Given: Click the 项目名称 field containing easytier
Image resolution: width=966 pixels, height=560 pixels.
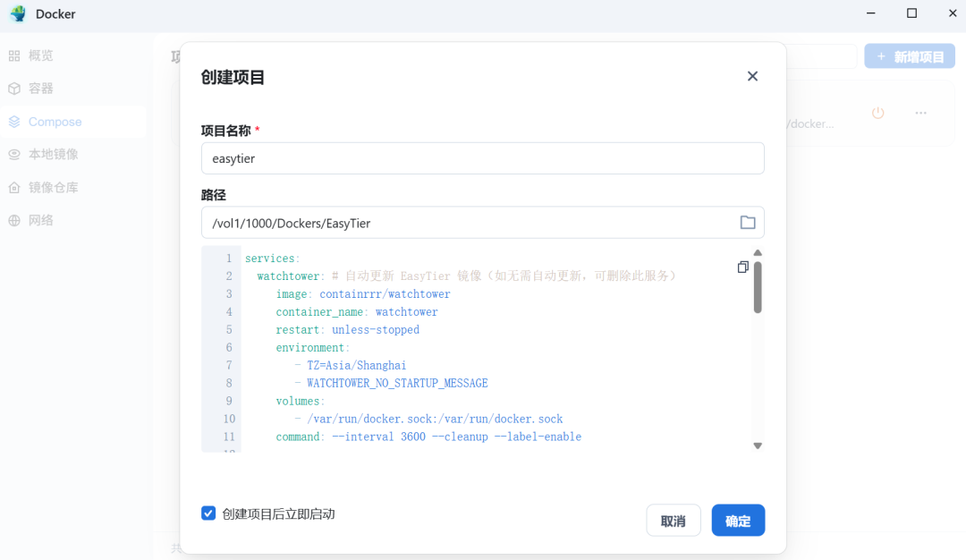Looking at the screenshot, I should 482,158.
